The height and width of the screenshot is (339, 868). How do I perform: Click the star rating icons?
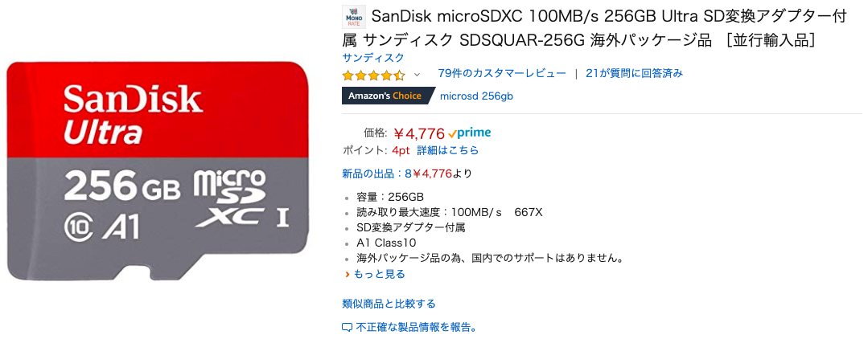click(x=373, y=75)
